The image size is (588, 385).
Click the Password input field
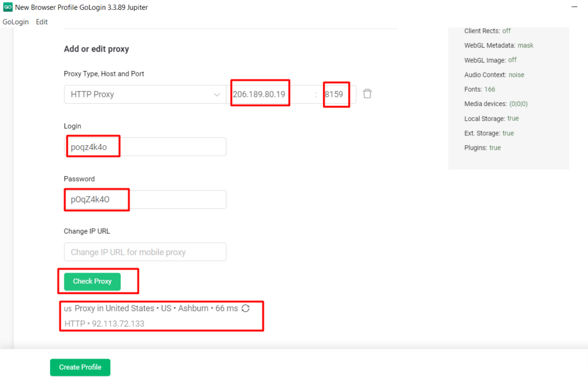point(145,199)
